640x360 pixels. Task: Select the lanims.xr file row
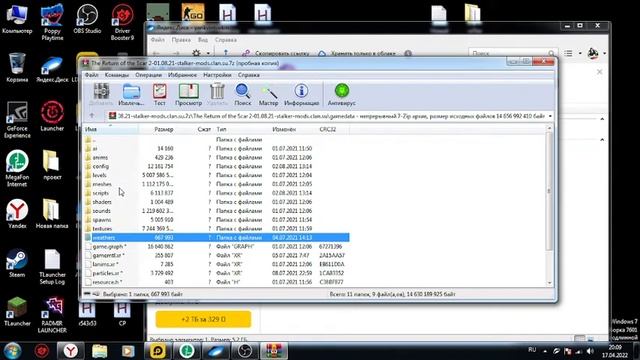(x=216, y=264)
